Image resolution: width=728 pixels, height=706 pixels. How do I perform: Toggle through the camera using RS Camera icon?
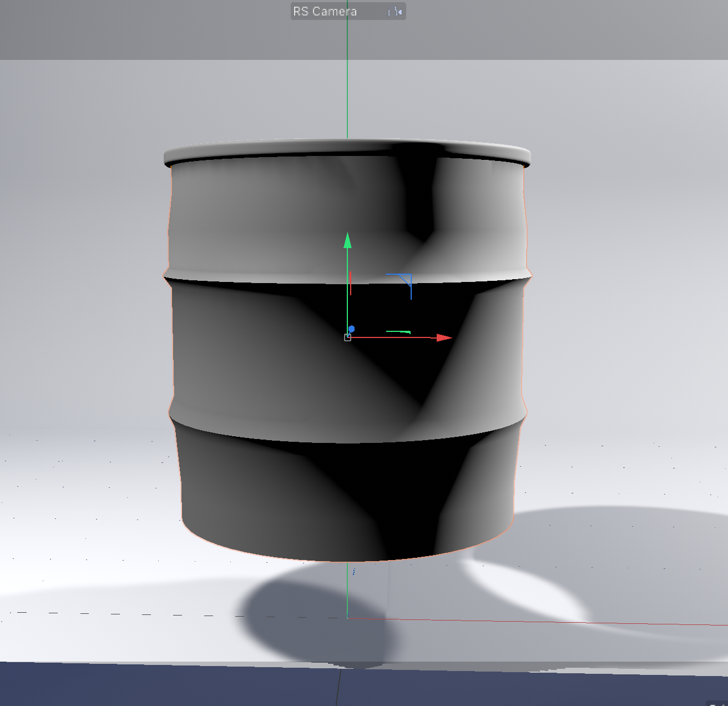click(395, 11)
